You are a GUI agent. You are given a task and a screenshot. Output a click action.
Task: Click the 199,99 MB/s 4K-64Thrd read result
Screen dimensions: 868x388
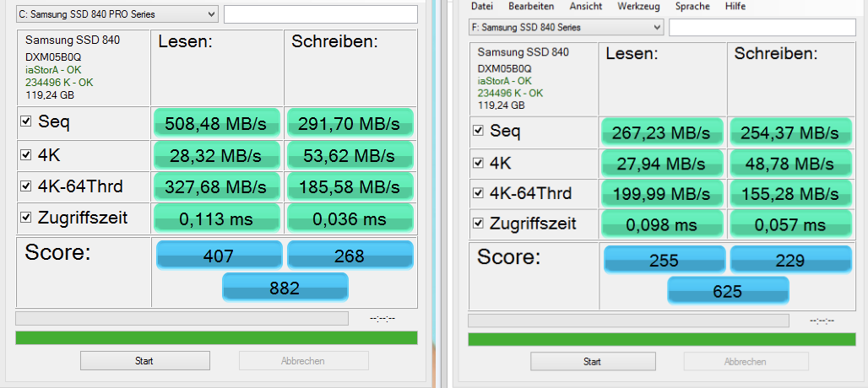pyautogui.click(x=661, y=194)
